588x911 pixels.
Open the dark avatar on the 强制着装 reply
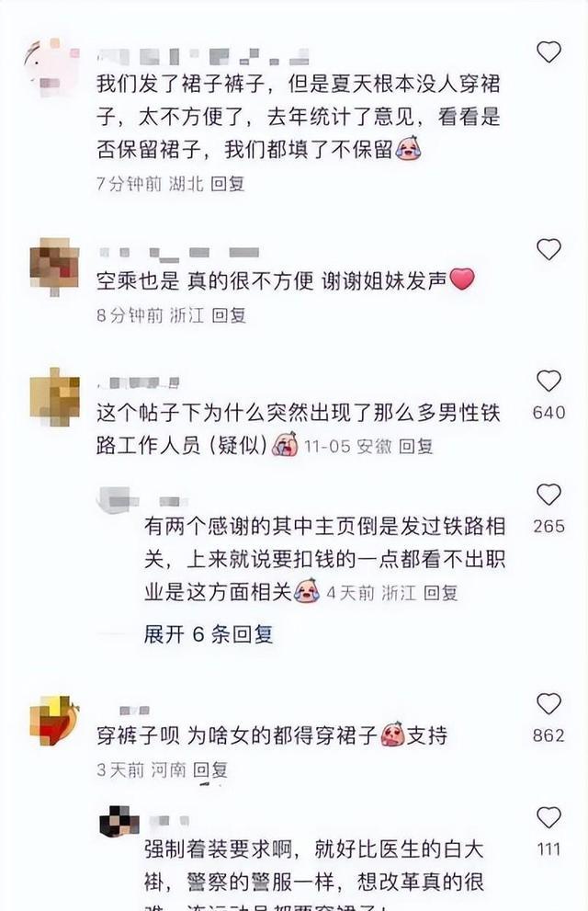click(x=119, y=822)
